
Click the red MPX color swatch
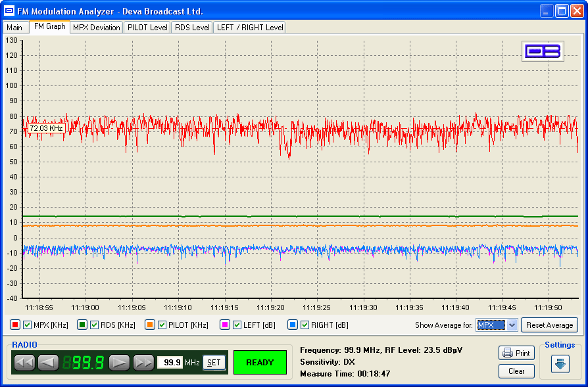tap(15, 325)
